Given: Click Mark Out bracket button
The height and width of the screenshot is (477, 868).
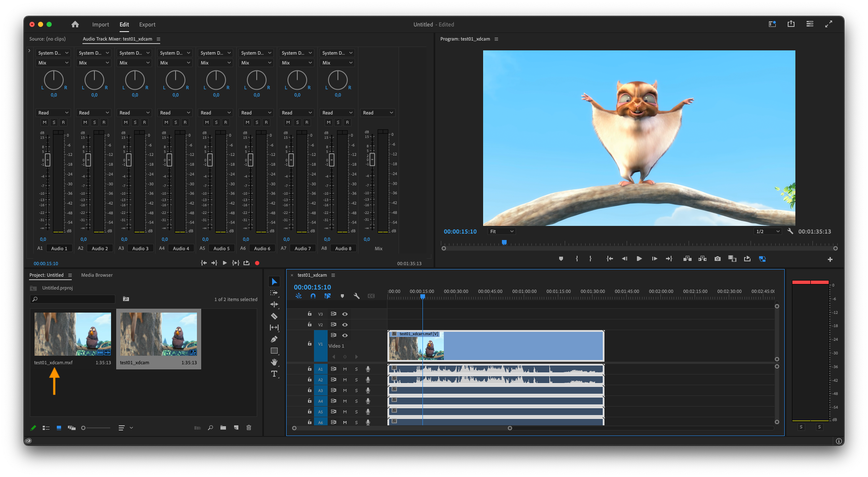Looking at the screenshot, I should [590, 259].
